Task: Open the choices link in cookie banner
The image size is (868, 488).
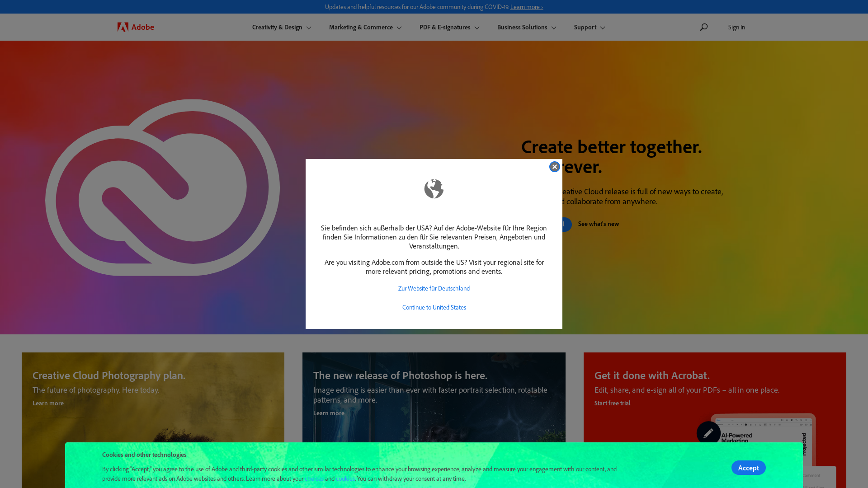Action: pos(314,479)
